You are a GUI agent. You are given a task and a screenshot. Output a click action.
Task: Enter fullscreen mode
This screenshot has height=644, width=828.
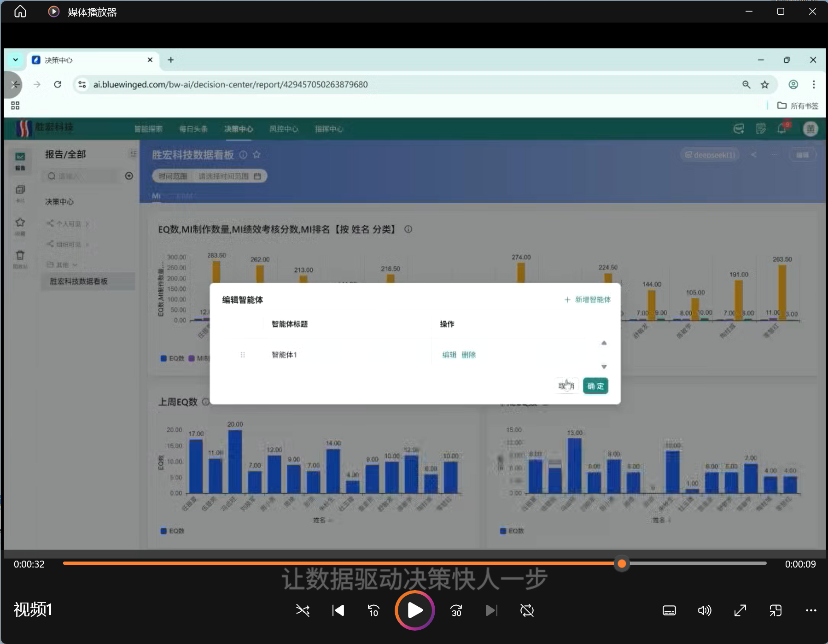click(x=740, y=610)
